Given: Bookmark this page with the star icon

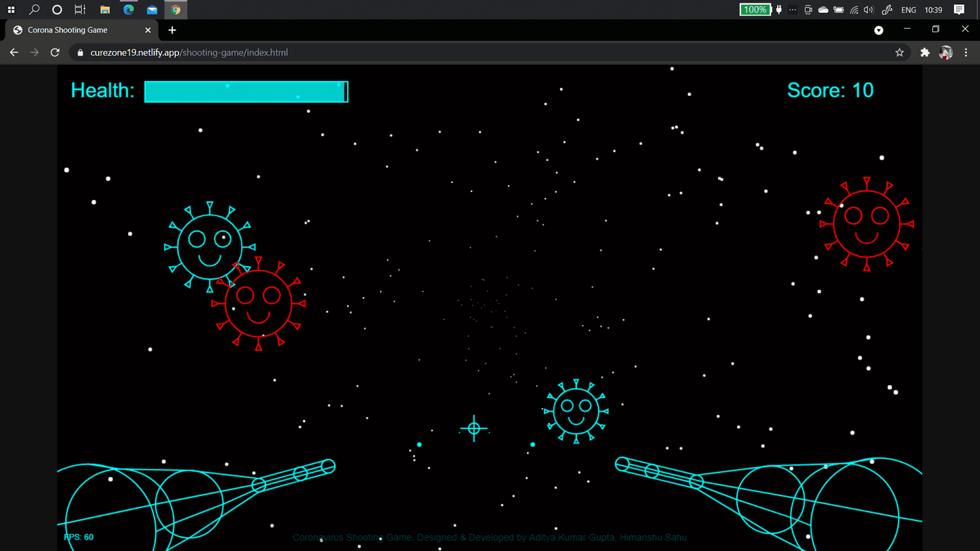Looking at the screenshot, I should (899, 52).
